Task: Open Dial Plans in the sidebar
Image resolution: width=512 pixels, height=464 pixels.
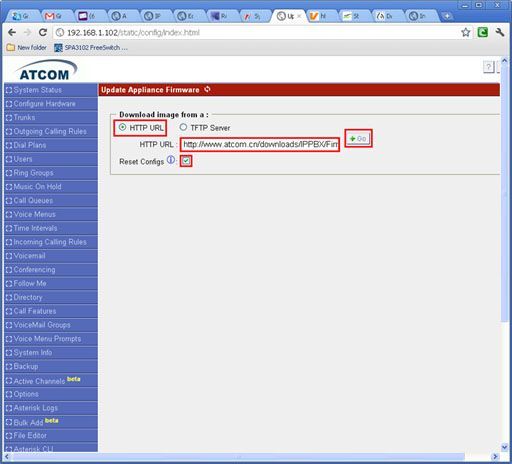Action: (x=51, y=145)
